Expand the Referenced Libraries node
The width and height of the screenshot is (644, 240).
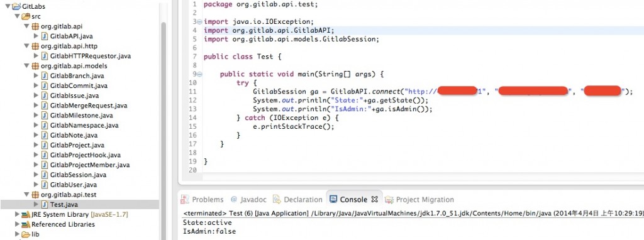tap(17, 224)
